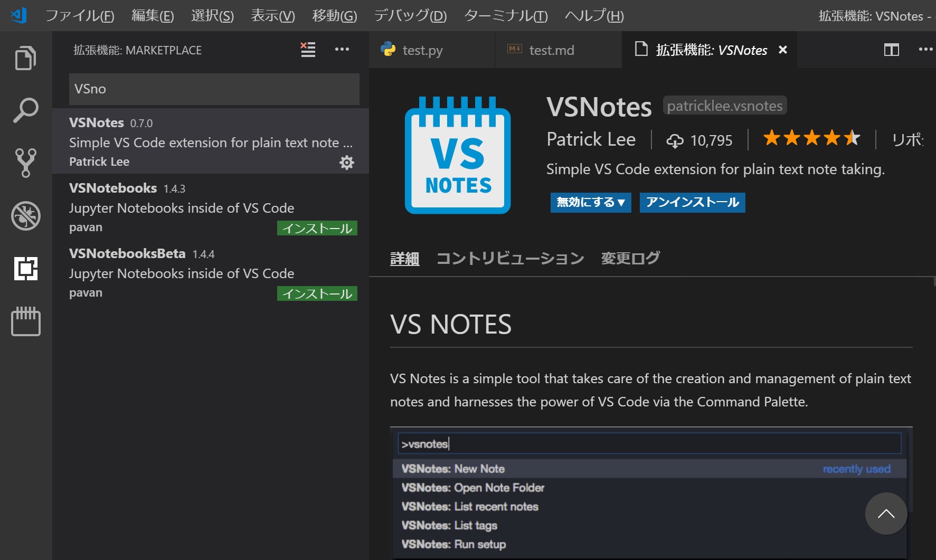Select the circled-slash icon in the activity bar
The image size is (936, 560).
tap(25, 216)
